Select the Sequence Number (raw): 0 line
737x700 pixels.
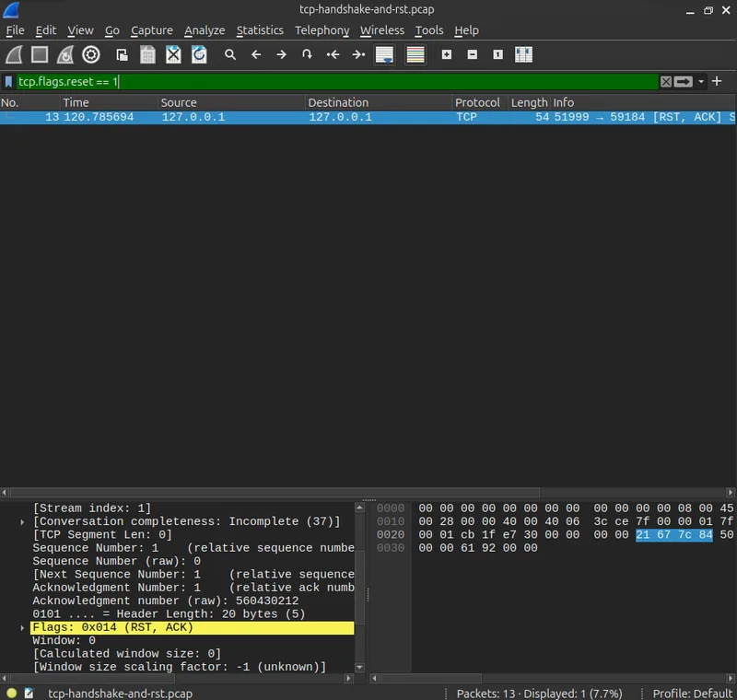(117, 562)
